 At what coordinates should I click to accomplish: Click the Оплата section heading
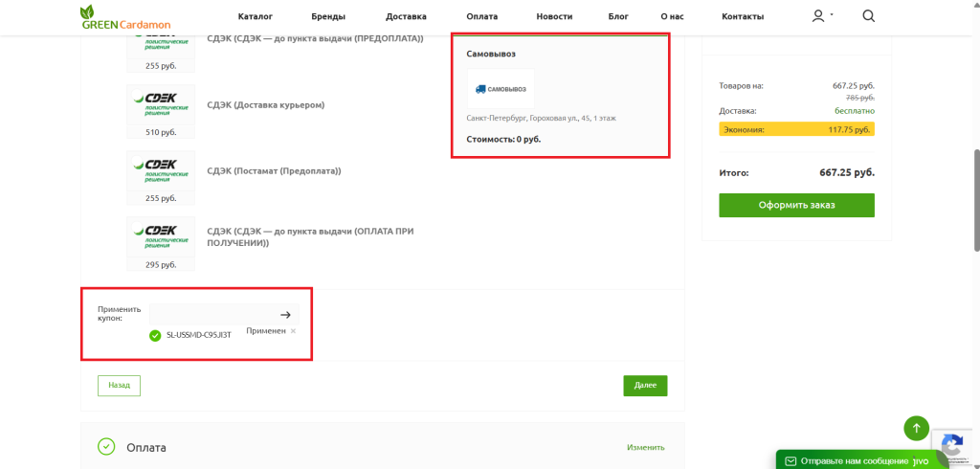(x=146, y=448)
